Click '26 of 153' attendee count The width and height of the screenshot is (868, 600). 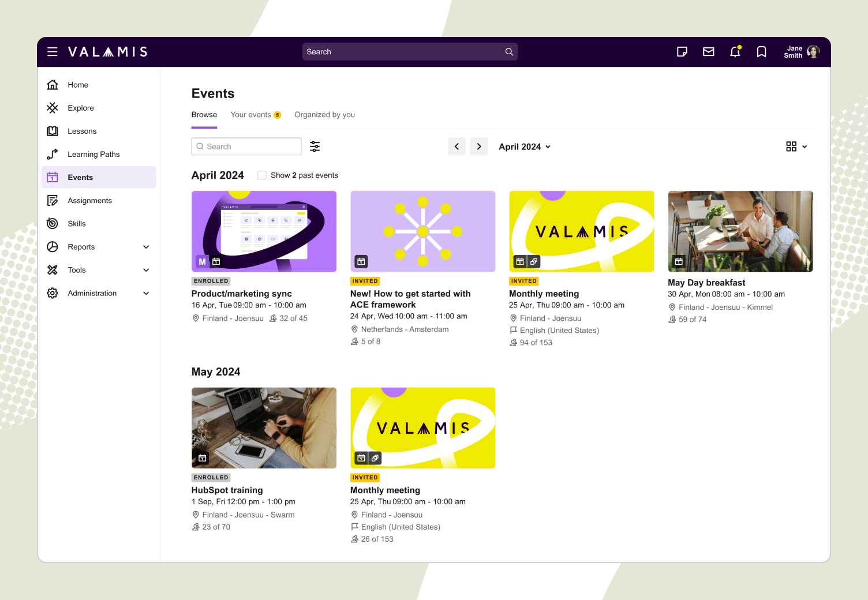click(377, 539)
